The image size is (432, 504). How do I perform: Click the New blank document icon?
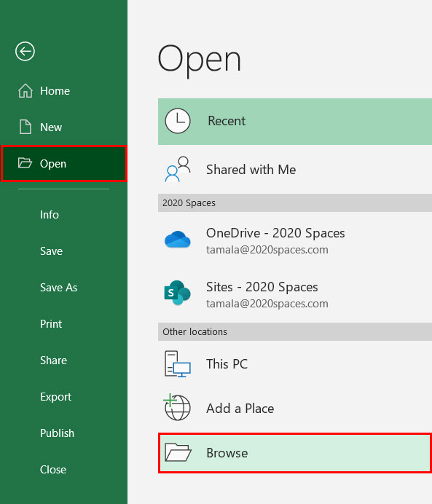(25, 127)
